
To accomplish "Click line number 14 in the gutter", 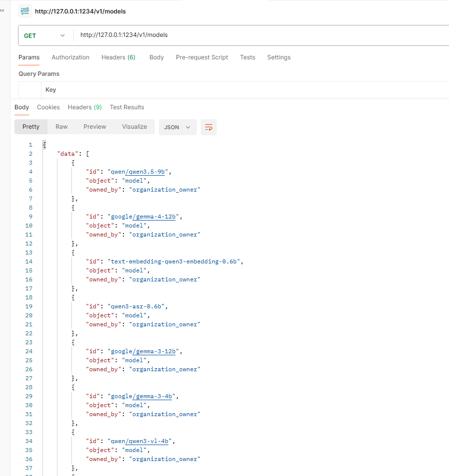I will click(29, 261).
